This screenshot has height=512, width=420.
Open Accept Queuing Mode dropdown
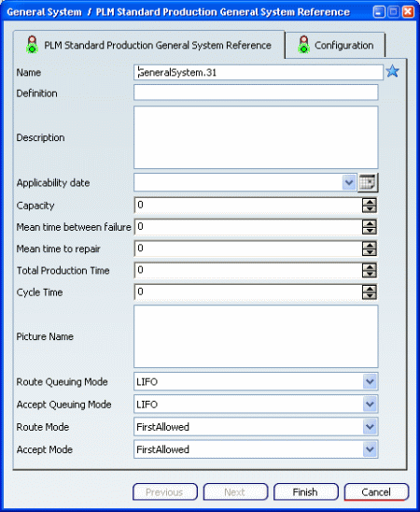click(x=370, y=404)
